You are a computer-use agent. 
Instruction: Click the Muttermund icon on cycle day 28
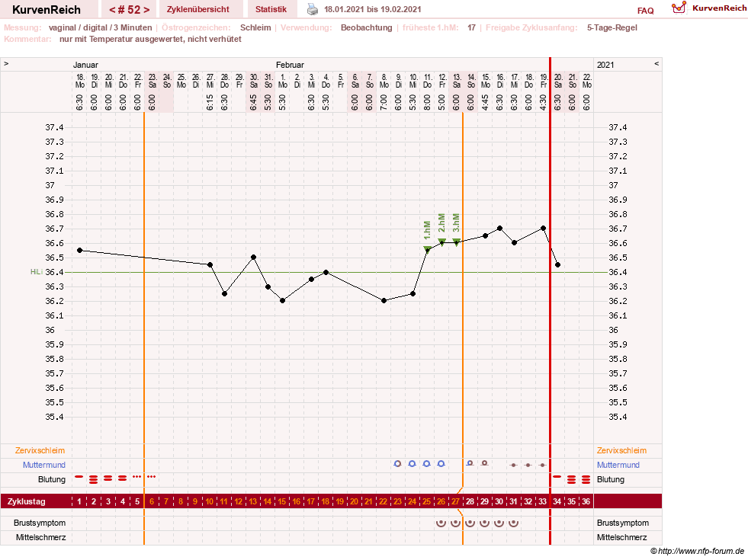[470, 463]
